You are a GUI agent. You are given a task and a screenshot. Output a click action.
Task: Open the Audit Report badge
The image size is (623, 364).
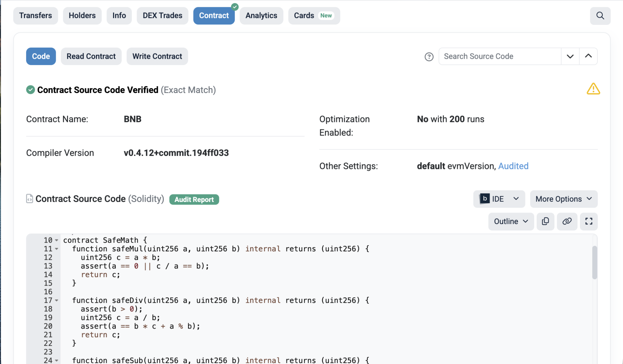coord(194,199)
